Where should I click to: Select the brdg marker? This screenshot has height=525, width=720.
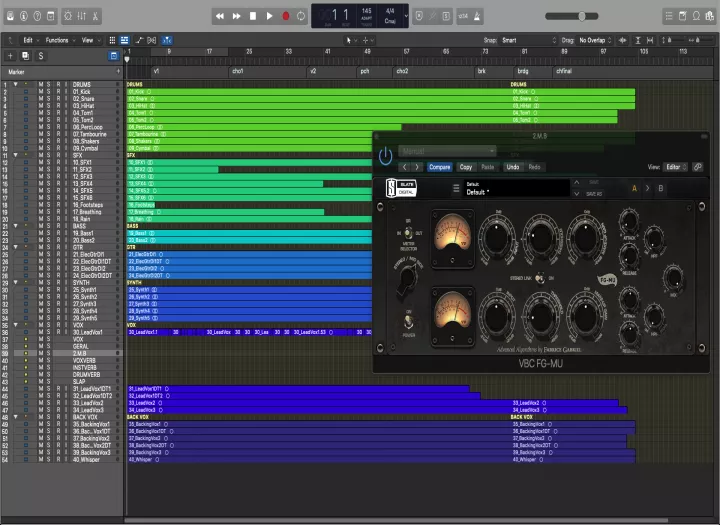pos(523,71)
